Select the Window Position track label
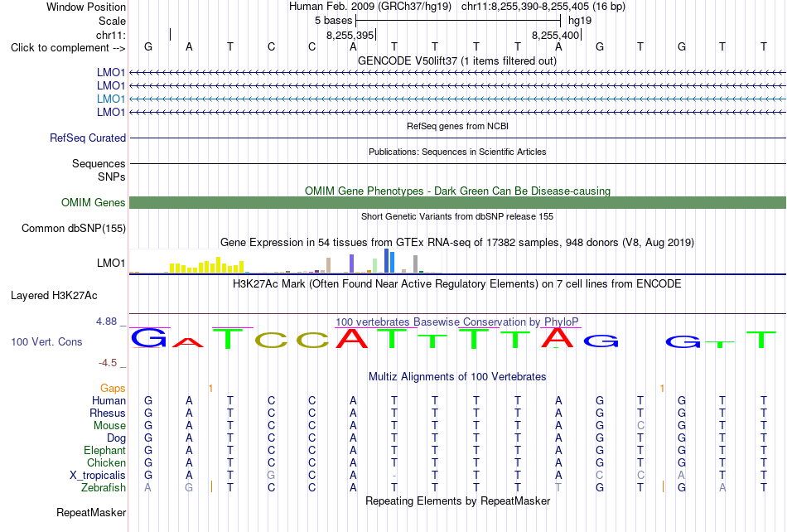The height and width of the screenshot is (532, 787). (x=86, y=7)
